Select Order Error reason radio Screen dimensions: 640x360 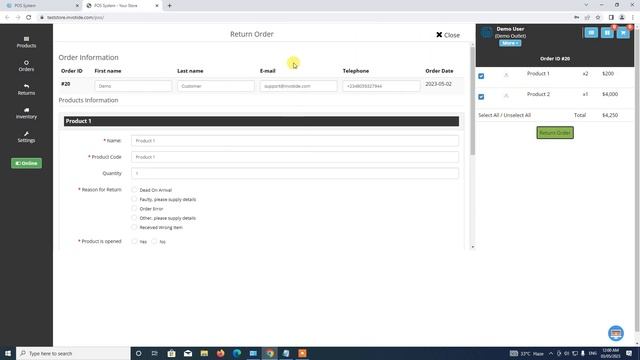coord(134,209)
